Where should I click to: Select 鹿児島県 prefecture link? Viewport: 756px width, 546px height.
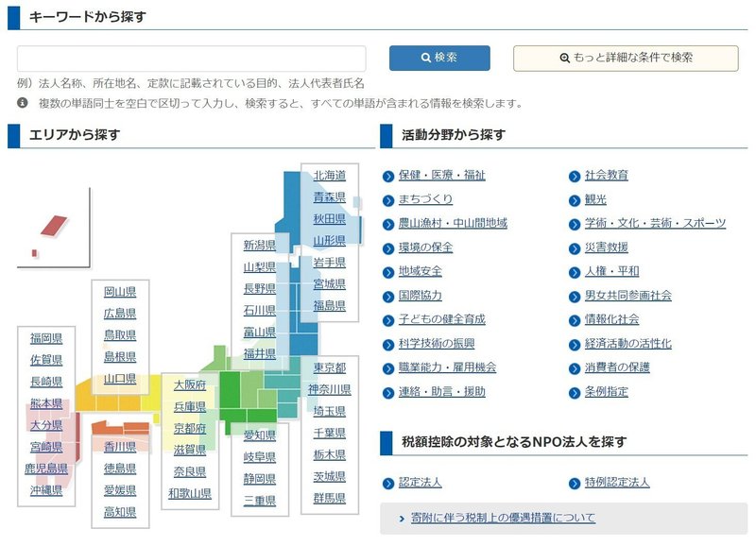[46, 469]
